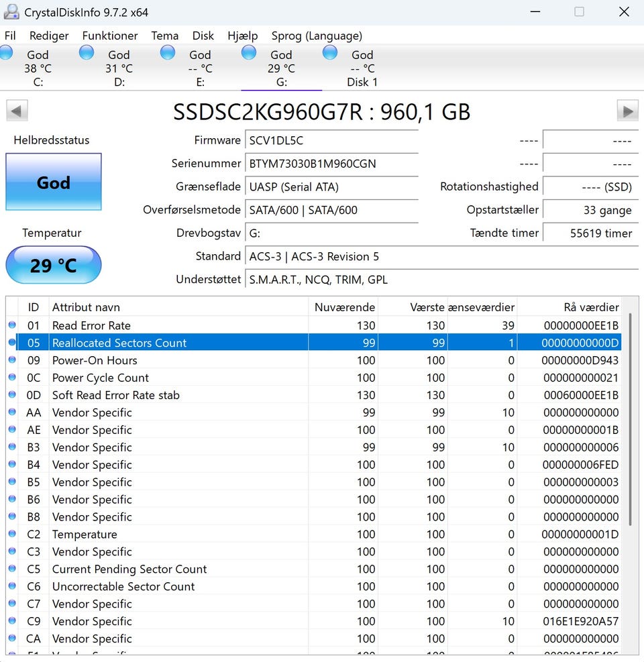Click the Nuværende column header
The height and width of the screenshot is (662, 644).
point(345,307)
